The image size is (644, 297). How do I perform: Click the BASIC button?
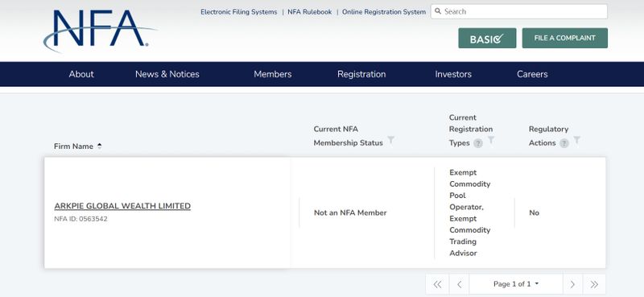[487, 38]
